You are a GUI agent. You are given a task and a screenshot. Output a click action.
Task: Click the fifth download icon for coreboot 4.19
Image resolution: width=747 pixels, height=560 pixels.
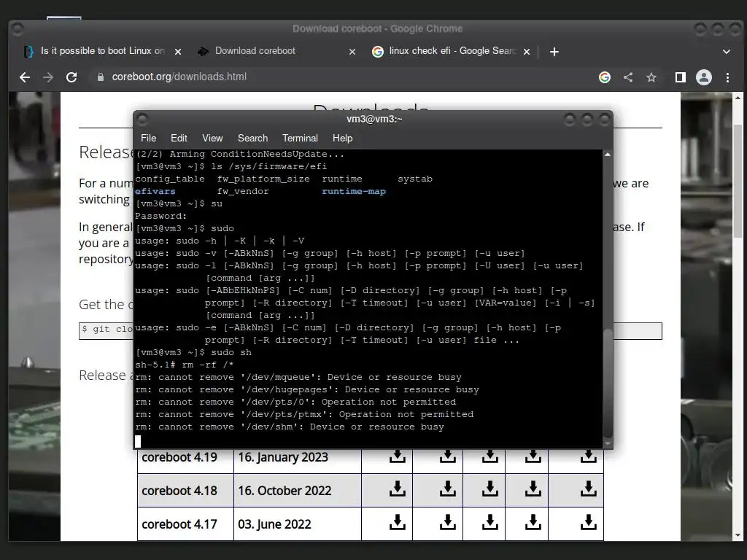[589, 456]
